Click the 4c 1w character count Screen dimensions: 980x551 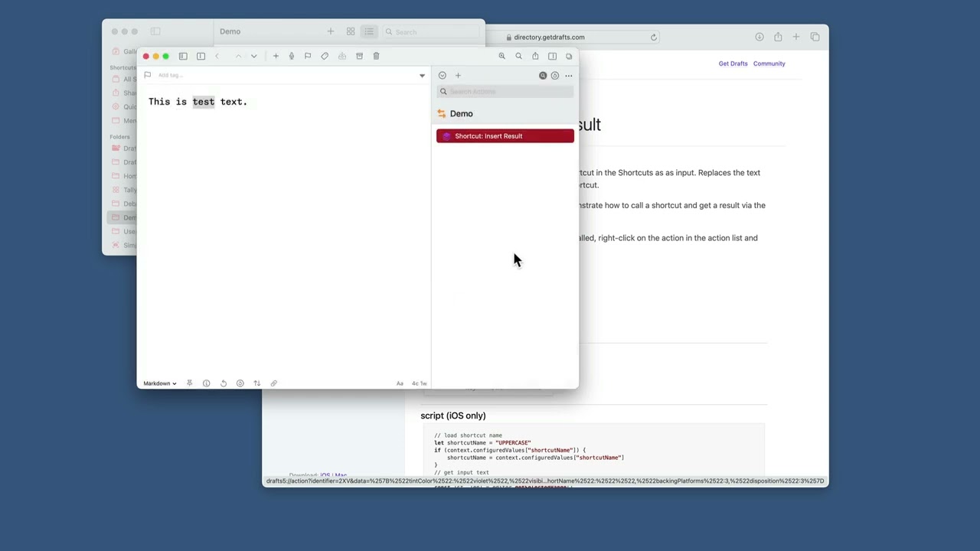[x=419, y=383]
